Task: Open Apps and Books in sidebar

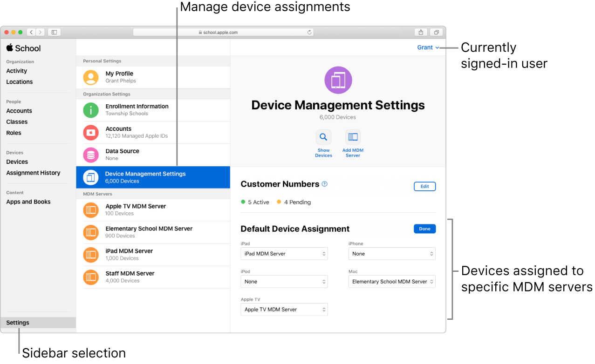Action: click(28, 202)
